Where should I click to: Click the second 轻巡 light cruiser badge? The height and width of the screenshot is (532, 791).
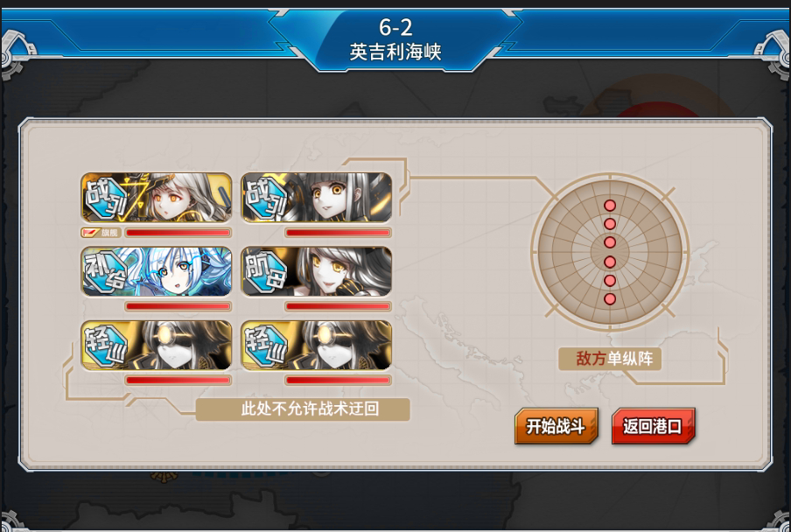266,346
